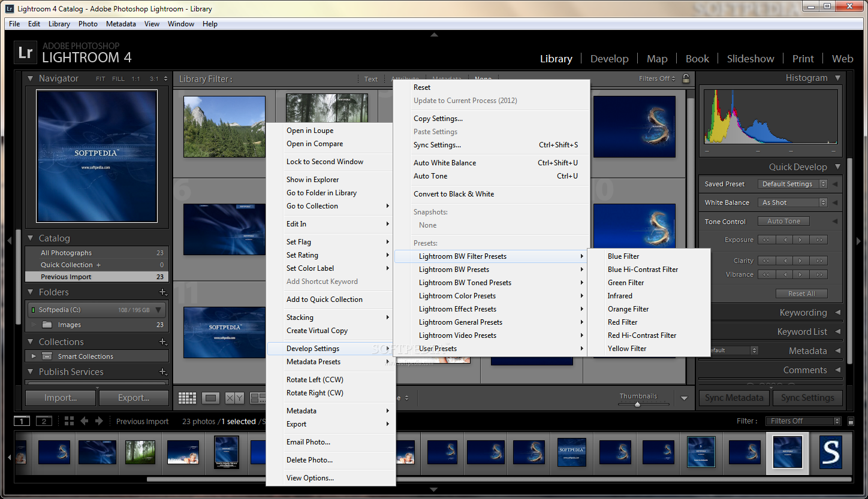Collapse the Catalog panel
The image size is (868, 499).
click(x=31, y=238)
